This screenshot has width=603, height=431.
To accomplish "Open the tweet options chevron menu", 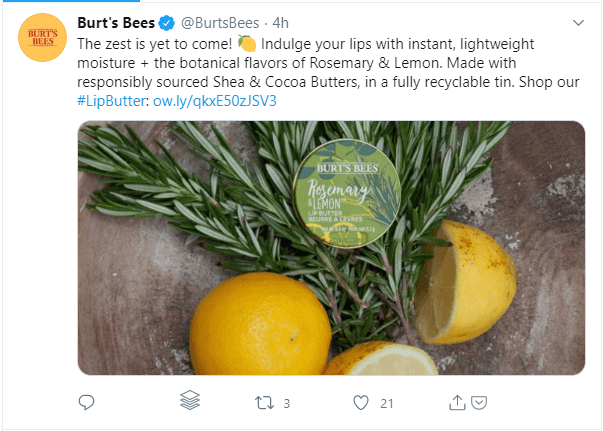I will point(578,22).
